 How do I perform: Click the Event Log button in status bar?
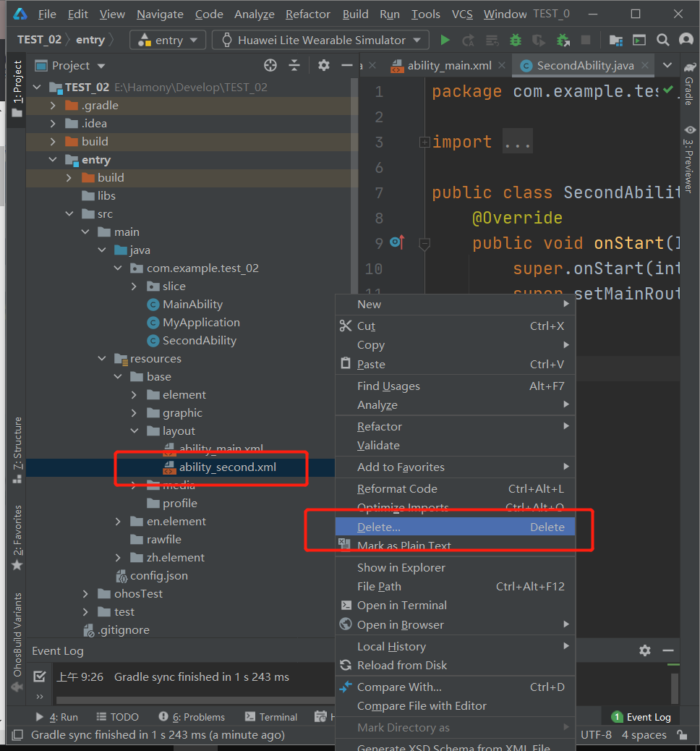[x=641, y=716]
